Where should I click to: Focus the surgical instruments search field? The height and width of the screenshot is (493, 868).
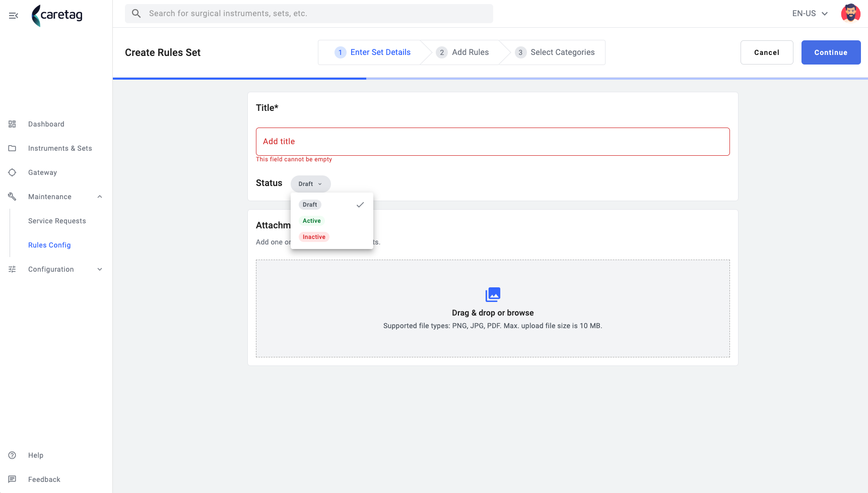[x=309, y=14]
